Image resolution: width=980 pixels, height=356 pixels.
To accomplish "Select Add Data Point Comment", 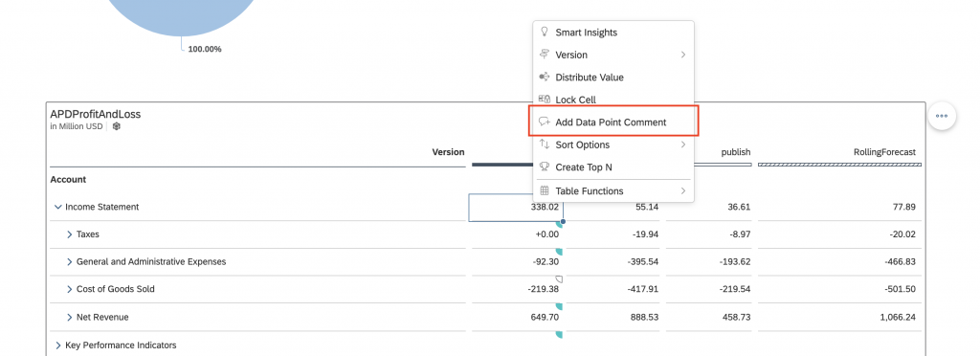I will pos(613,122).
